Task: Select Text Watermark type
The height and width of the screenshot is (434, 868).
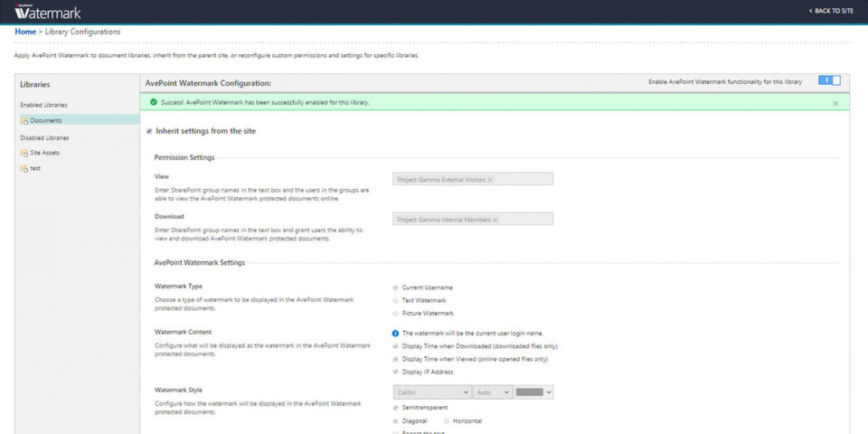Action: [x=395, y=300]
